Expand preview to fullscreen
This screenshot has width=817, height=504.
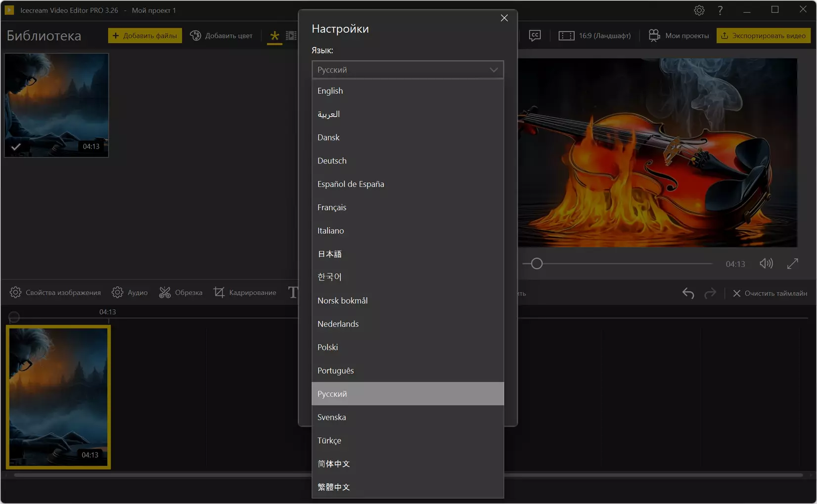(792, 263)
